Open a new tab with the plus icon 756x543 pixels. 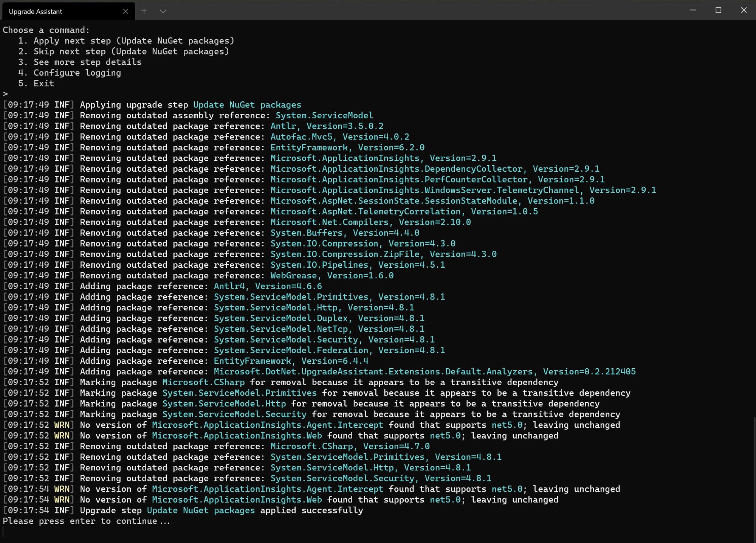[144, 11]
